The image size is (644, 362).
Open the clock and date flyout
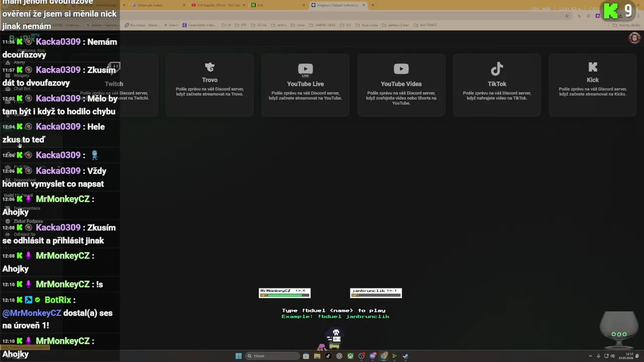pos(626,356)
